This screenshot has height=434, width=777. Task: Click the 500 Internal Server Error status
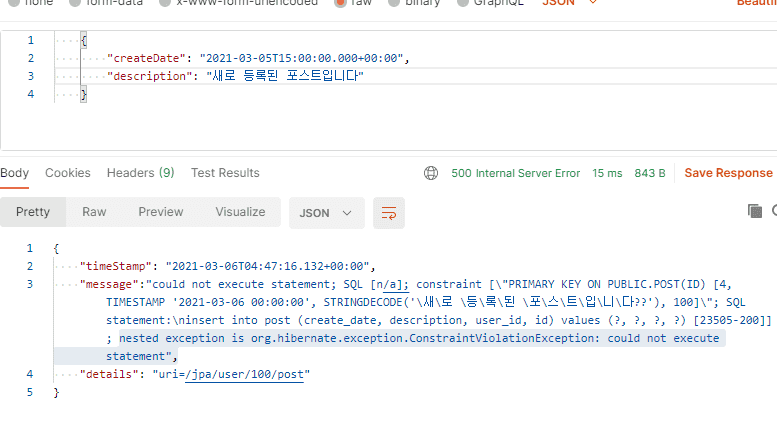click(515, 173)
